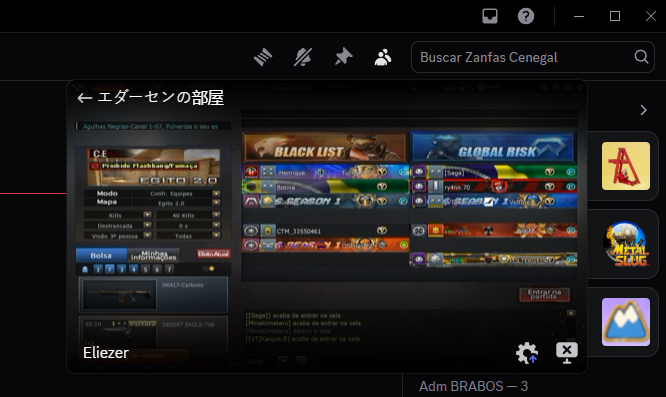Open the Discord inbox icon
The height and width of the screenshot is (397, 666).
[490, 16]
